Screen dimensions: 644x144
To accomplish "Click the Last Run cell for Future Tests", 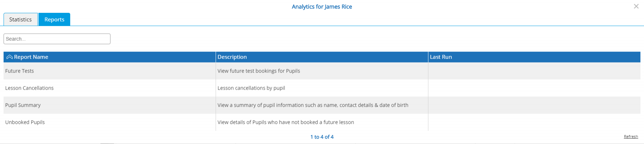I will pyautogui.click(x=534, y=71).
